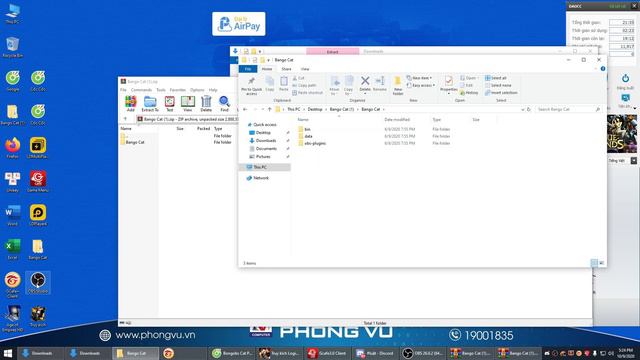Click Paste shortcut in the Clipboard group

point(307,93)
